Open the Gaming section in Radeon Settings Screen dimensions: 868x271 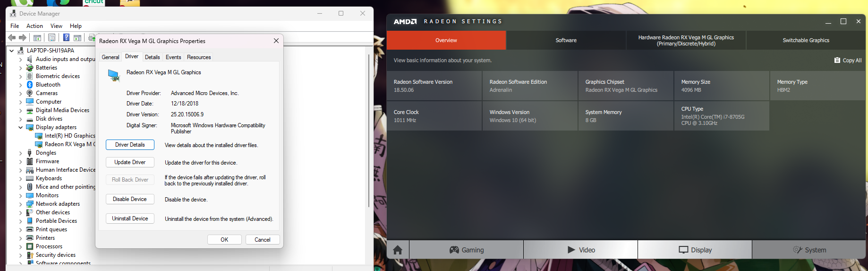pyautogui.click(x=466, y=250)
